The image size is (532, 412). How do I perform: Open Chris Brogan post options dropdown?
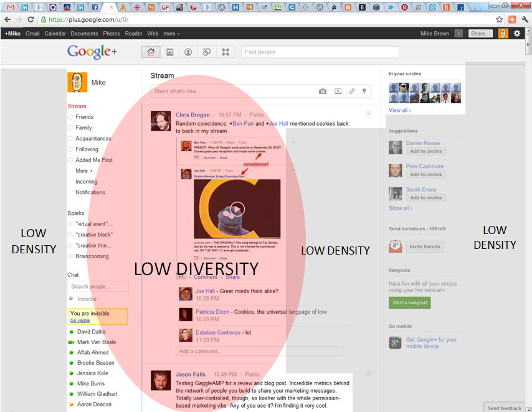368,114
